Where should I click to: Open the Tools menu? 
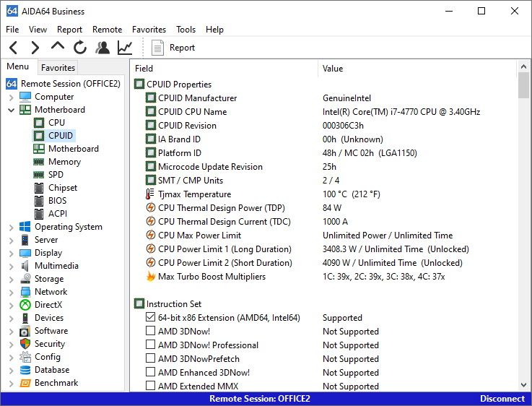pos(186,30)
